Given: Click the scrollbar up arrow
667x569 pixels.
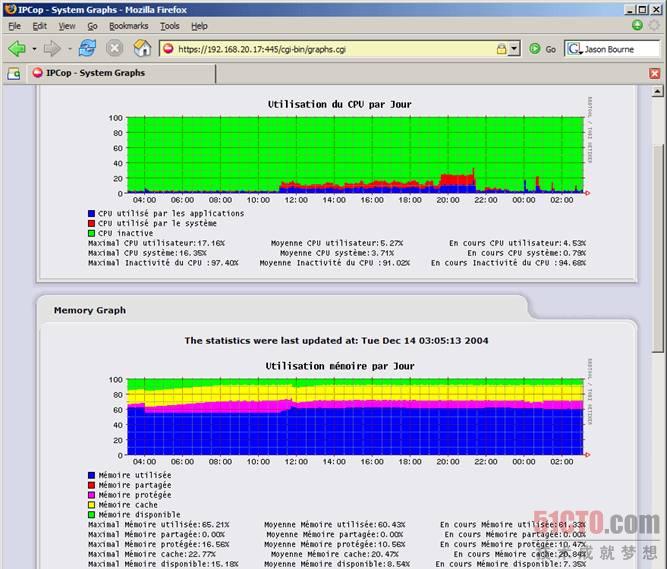Looking at the screenshot, I should coord(658,91).
